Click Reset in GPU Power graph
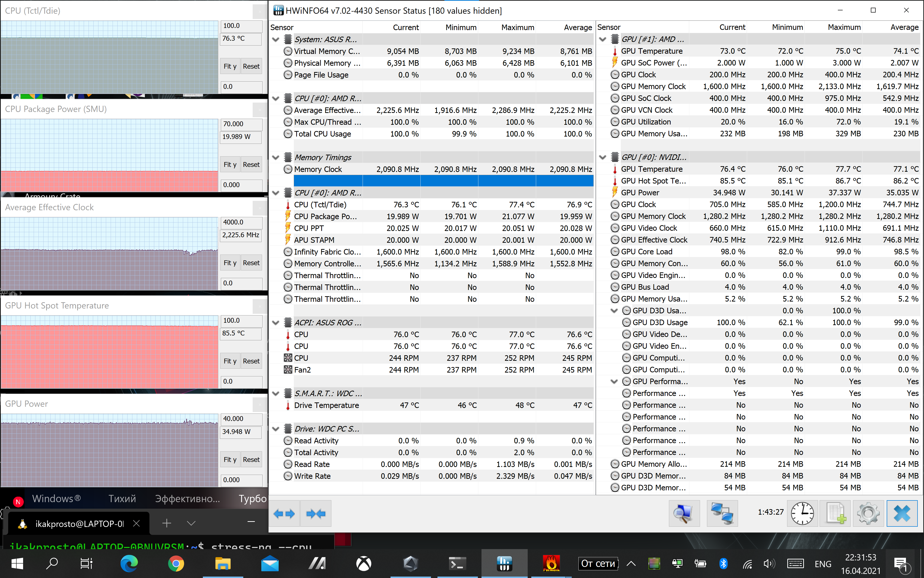Screen dimensions: 924x578 [251, 460]
